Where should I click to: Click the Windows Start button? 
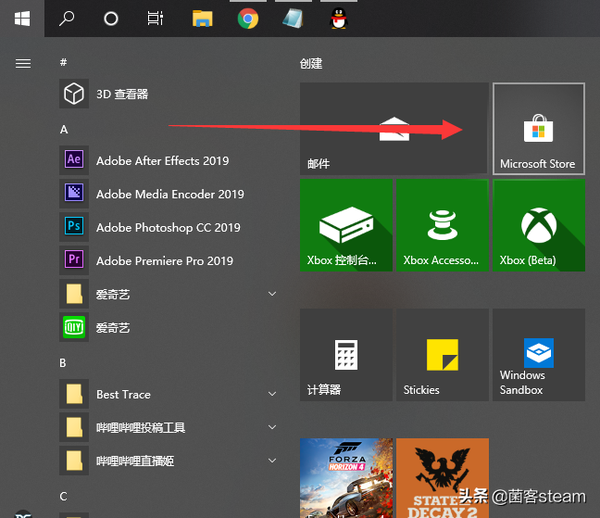22,18
